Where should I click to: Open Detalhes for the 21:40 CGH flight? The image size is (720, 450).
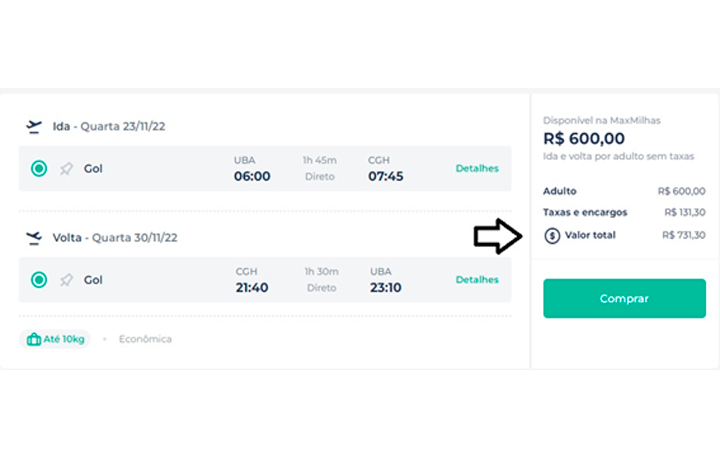[x=477, y=280]
